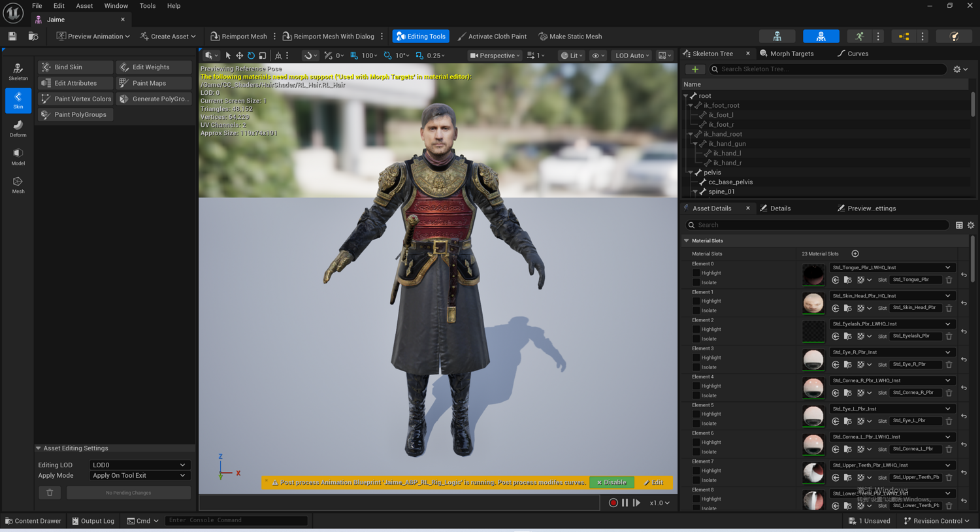
Task: Open the Editing LOD dropdown
Action: pyautogui.click(x=139, y=465)
